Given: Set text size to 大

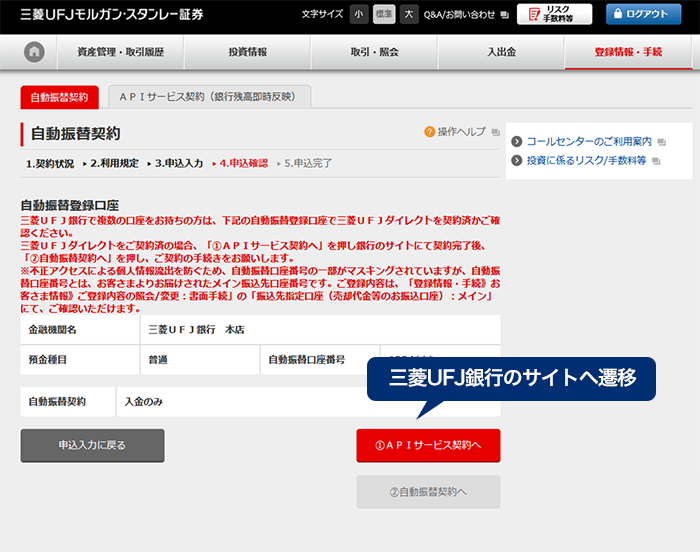Looking at the screenshot, I should [x=409, y=14].
